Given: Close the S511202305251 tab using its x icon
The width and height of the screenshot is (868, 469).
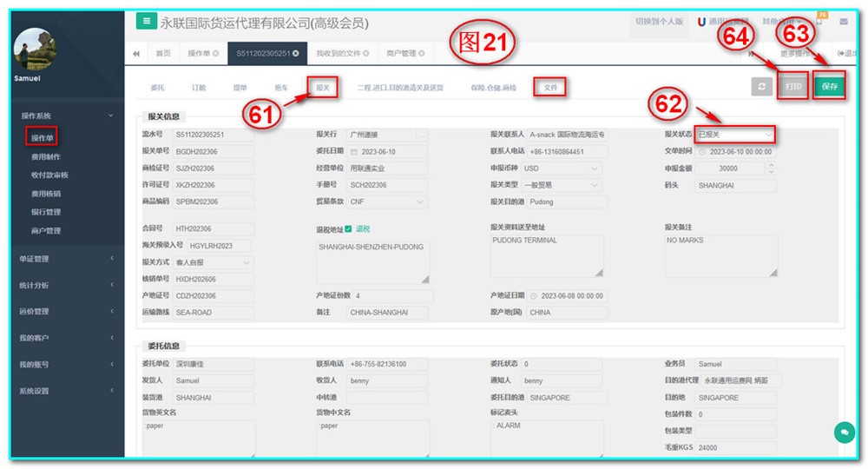Looking at the screenshot, I should (x=296, y=53).
